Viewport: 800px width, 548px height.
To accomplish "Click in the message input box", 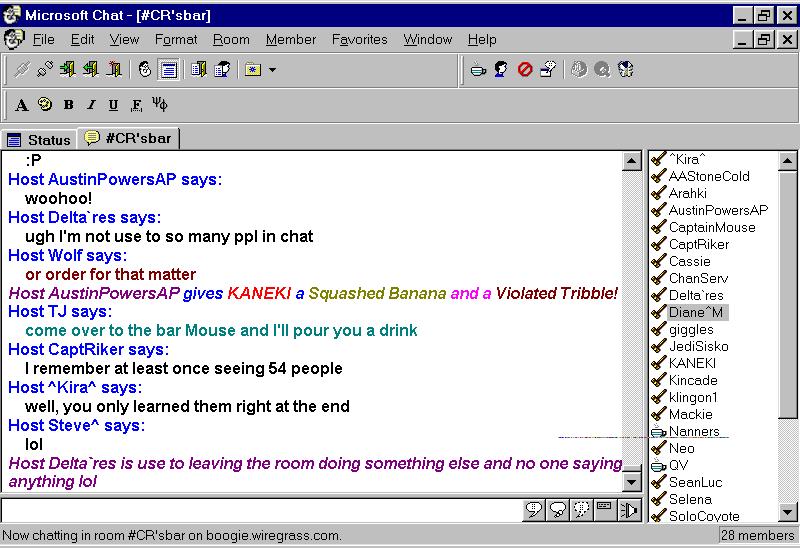I will point(262,509).
